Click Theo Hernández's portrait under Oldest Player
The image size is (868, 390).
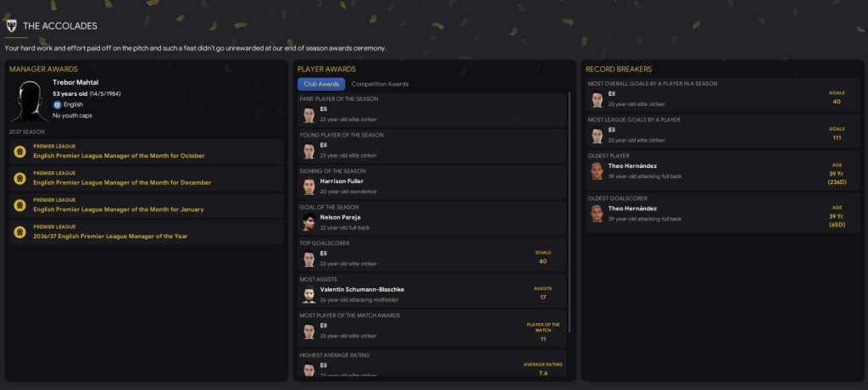[597, 171]
